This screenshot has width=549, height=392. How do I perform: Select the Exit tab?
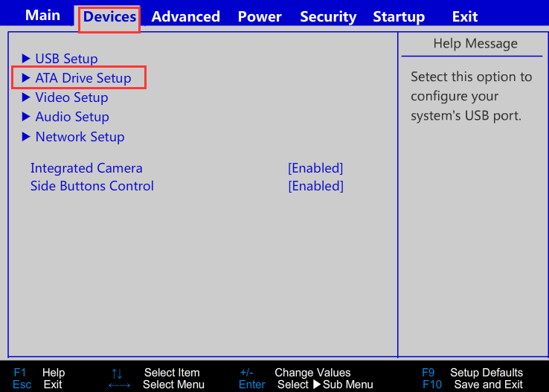coord(465,16)
